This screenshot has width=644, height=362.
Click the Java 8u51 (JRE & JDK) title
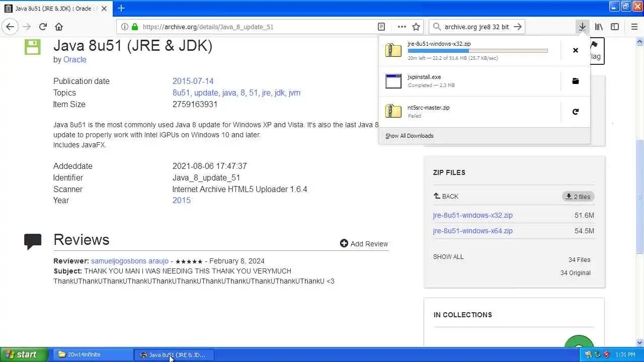coord(133,45)
